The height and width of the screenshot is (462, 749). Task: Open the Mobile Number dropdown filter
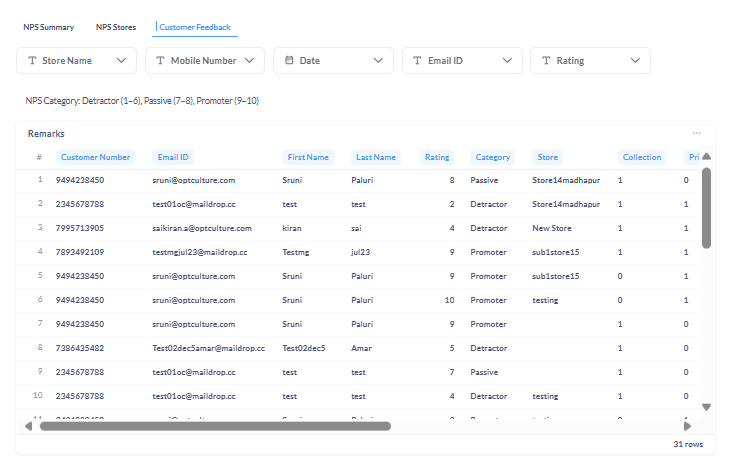click(250, 61)
